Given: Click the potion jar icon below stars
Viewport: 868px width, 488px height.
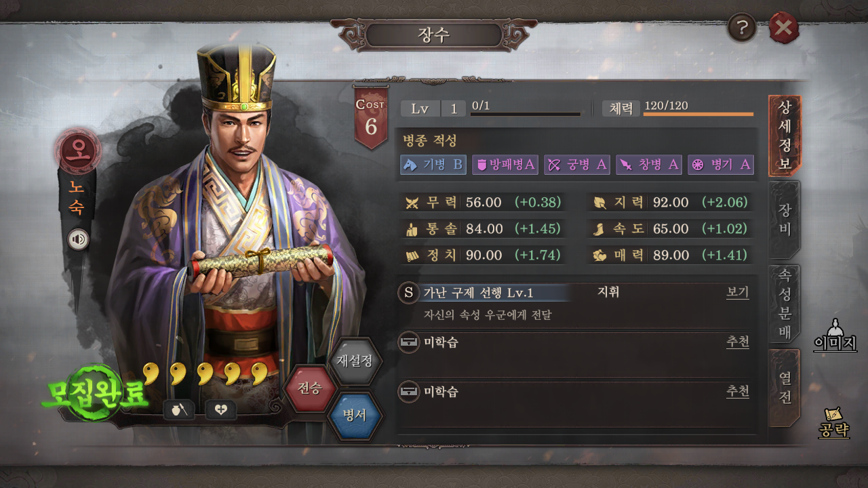Looking at the screenshot, I should [x=180, y=409].
